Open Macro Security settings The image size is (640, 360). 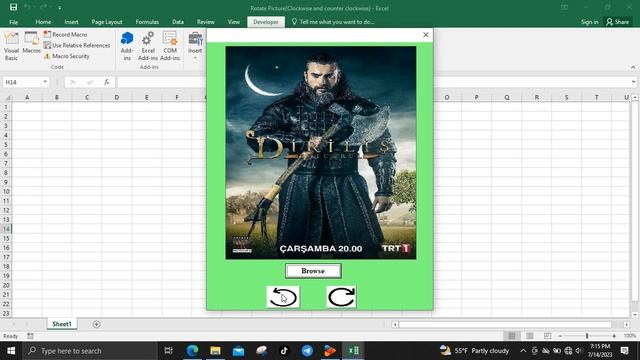pos(67,56)
